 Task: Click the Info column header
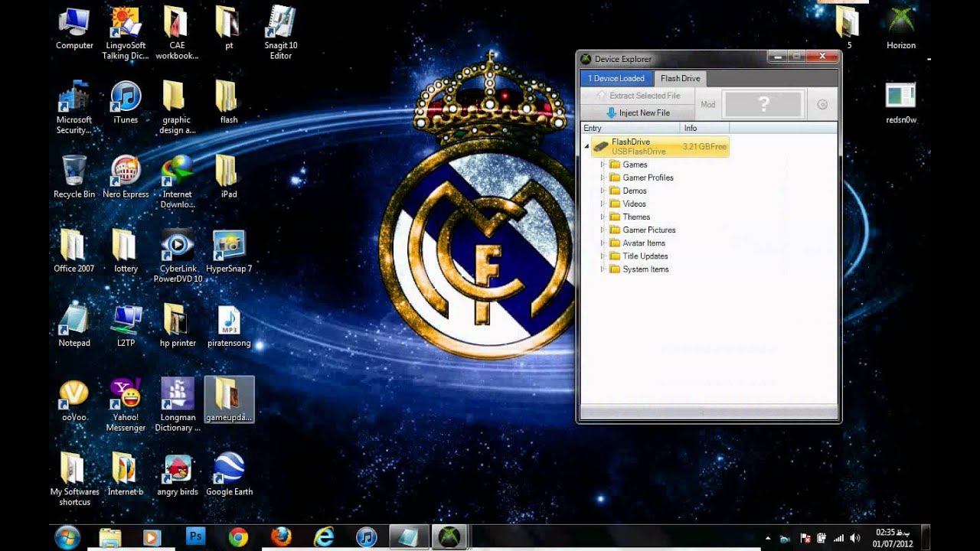pyautogui.click(x=705, y=128)
